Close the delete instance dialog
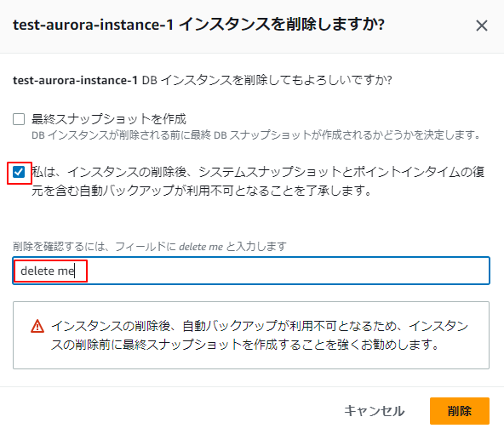Viewport: 504px width, 434px height. point(482,26)
